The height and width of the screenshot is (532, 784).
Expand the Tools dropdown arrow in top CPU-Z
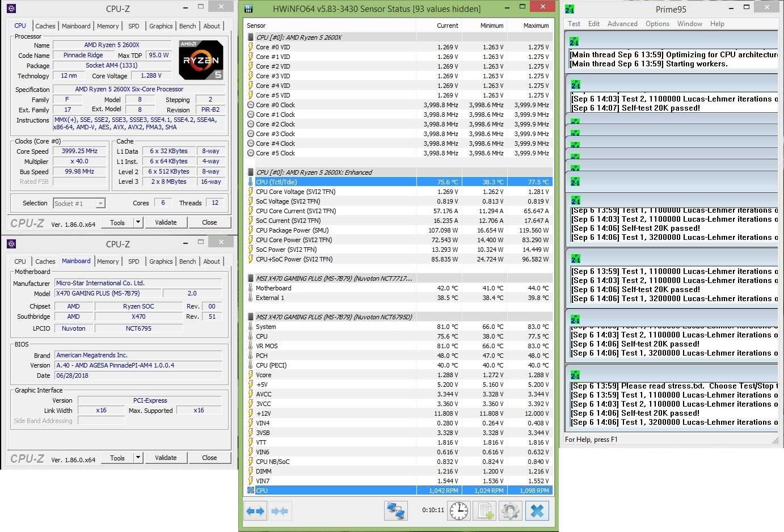(x=138, y=222)
